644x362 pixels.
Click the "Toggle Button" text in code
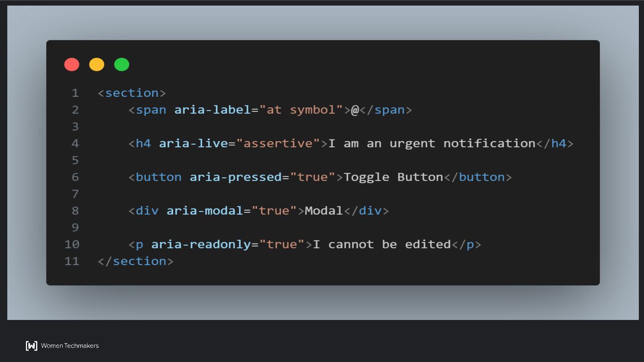click(393, 177)
